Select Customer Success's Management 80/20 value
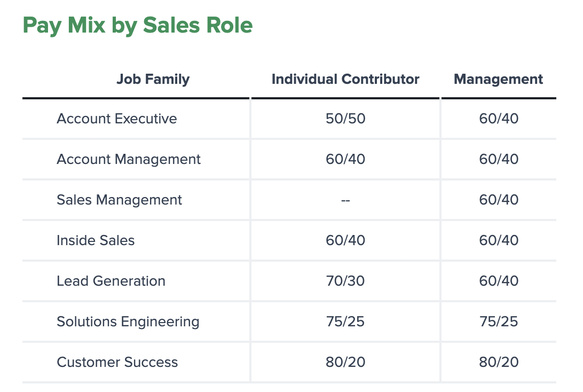Screen dimensions: 583x392 [499, 362]
